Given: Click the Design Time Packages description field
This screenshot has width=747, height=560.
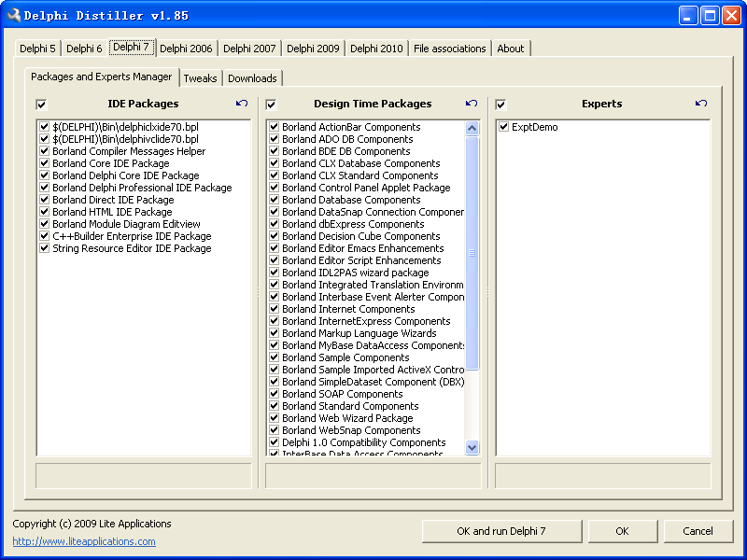Looking at the screenshot, I should (x=373, y=476).
